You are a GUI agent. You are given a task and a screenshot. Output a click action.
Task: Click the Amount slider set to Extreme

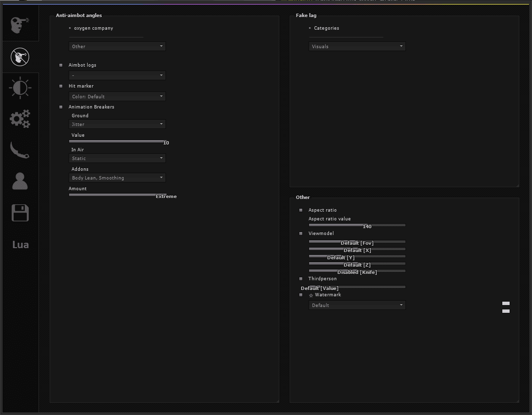(117, 195)
